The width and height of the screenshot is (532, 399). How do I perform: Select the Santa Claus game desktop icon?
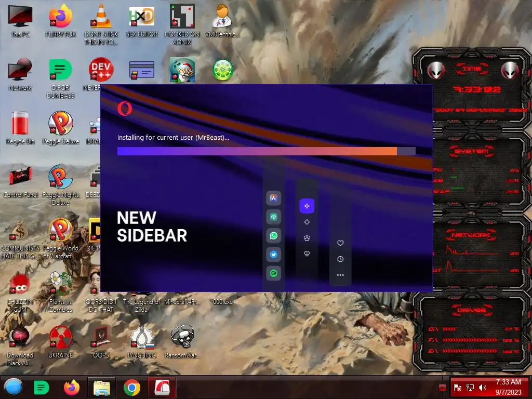tap(182, 70)
